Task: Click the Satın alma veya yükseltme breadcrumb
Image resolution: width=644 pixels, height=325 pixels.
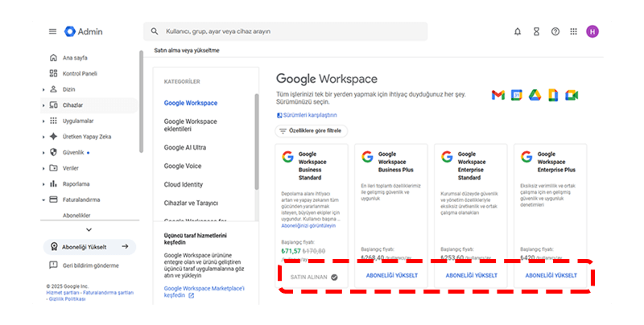Action: 187,51
